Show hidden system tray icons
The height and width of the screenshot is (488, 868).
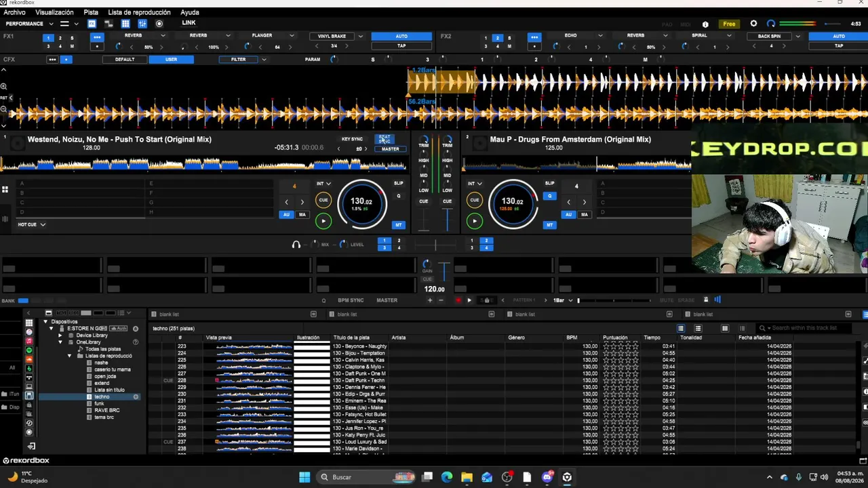(x=770, y=477)
